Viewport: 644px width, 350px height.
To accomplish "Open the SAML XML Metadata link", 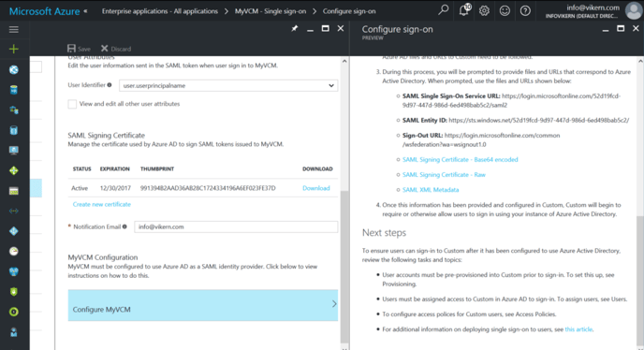I will click(431, 190).
